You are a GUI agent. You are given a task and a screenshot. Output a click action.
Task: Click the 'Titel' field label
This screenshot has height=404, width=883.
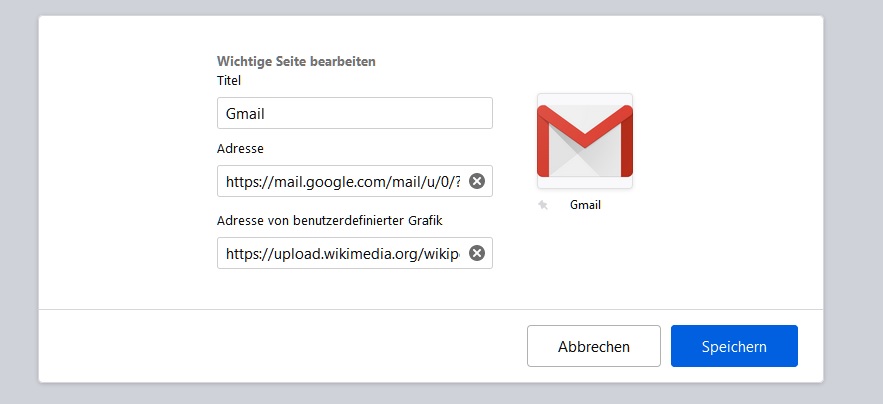[229, 80]
